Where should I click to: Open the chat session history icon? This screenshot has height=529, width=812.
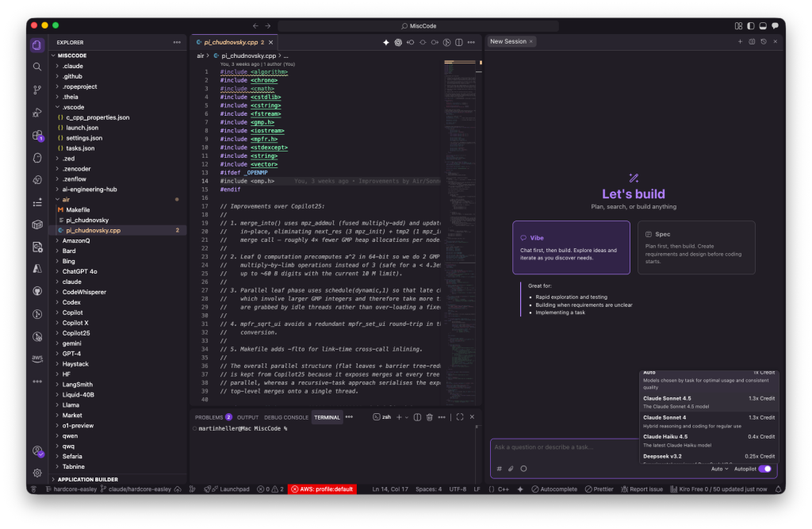(x=764, y=41)
